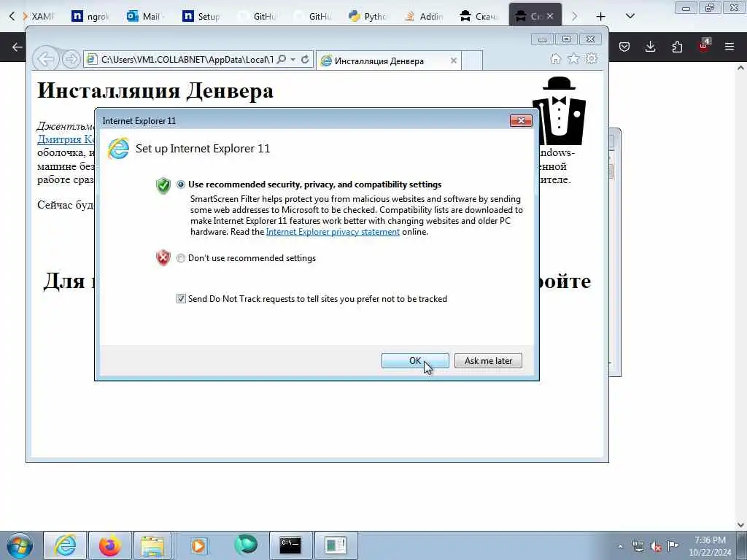
Task: Show hidden tray icons arrow
Action: click(x=620, y=546)
